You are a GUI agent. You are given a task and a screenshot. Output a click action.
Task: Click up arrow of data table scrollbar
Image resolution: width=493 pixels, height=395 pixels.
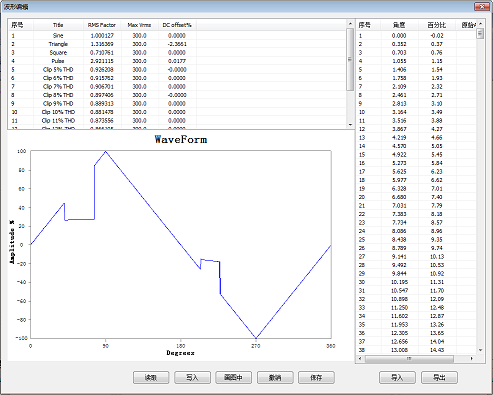[x=480, y=24]
